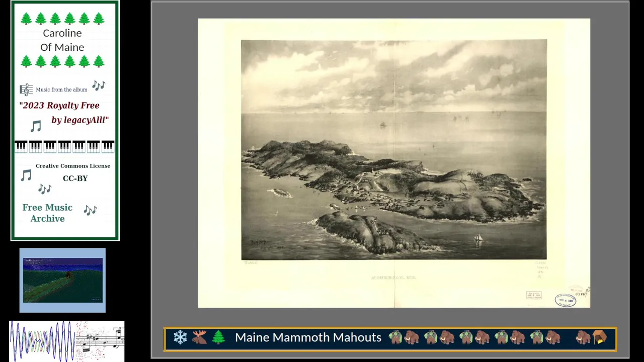Viewport: 644px width, 362px height.
Task: Select the "2023 Royalty Free" album title
Action: tap(59, 106)
